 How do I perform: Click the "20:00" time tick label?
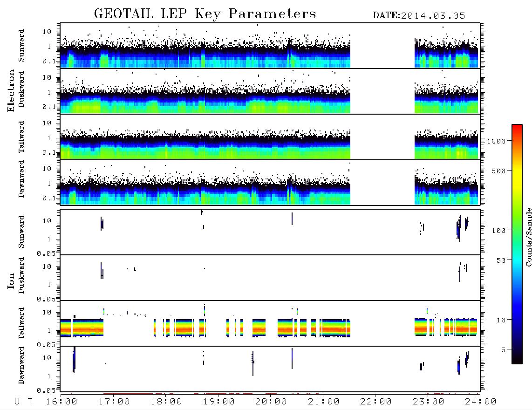pos(271,402)
